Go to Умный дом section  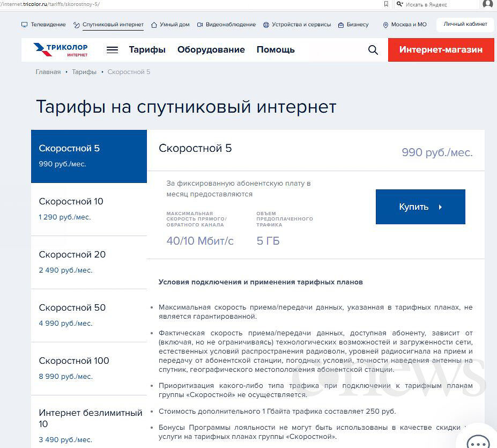pyautogui.click(x=170, y=25)
